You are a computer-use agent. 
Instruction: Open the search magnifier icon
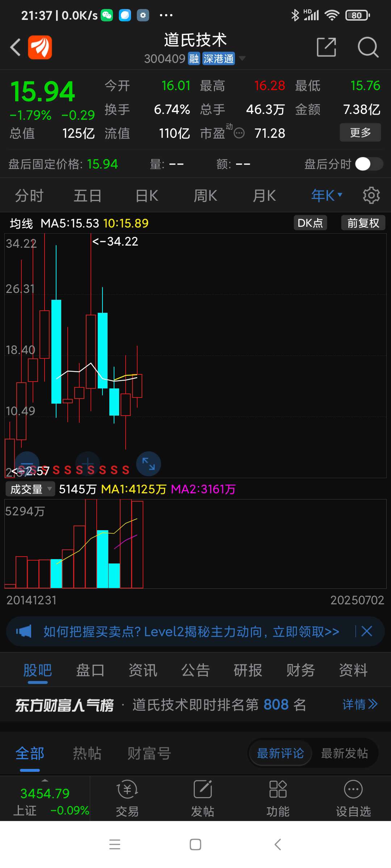pos(368,47)
